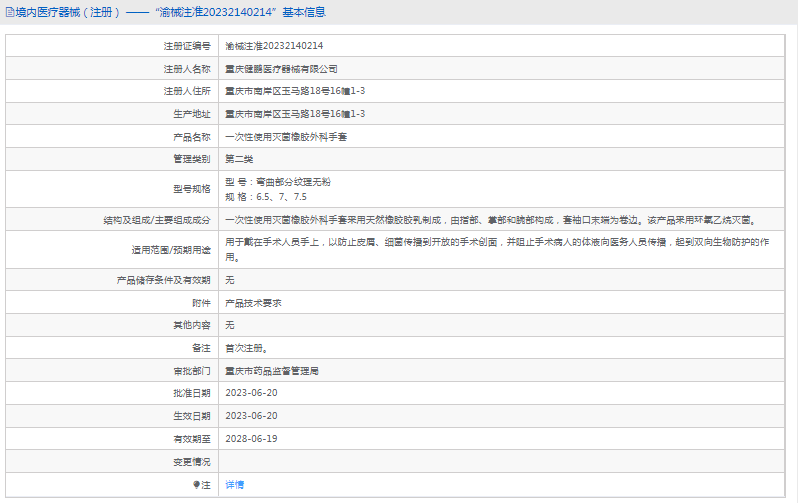Click product name 一次性使用灭菌橡胶外科手套
The image size is (798, 503).
[x=286, y=137]
